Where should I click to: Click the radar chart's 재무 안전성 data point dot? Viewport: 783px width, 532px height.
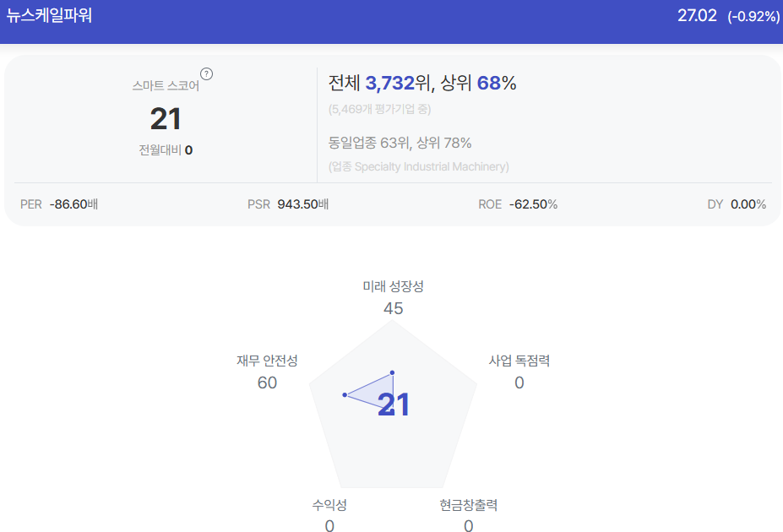(x=345, y=394)
